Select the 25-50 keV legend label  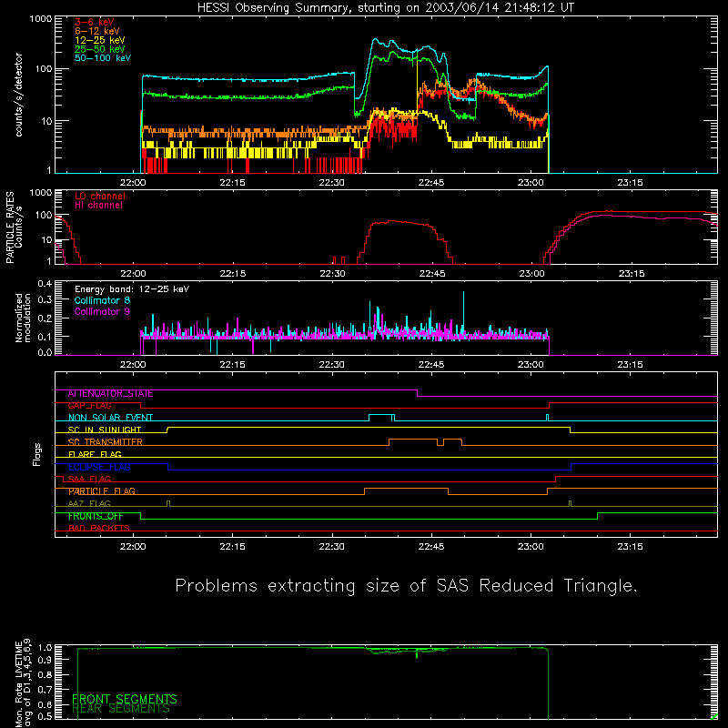click(99, 49)
